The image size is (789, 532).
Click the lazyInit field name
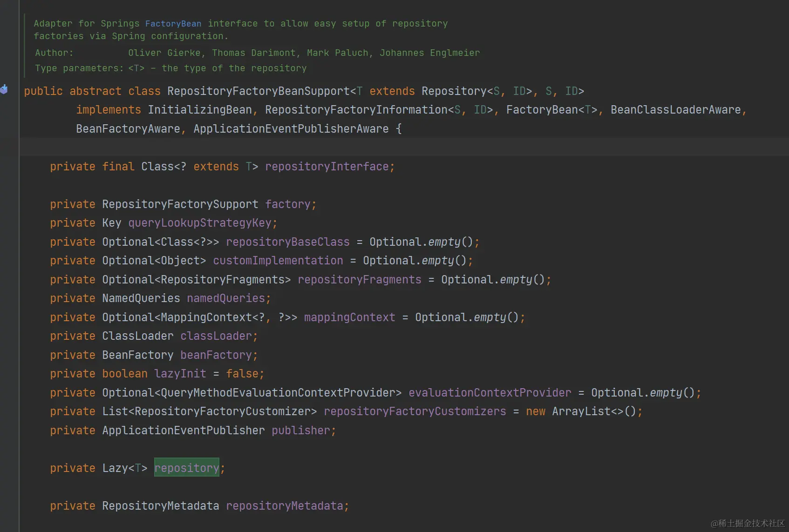[180, 374]
